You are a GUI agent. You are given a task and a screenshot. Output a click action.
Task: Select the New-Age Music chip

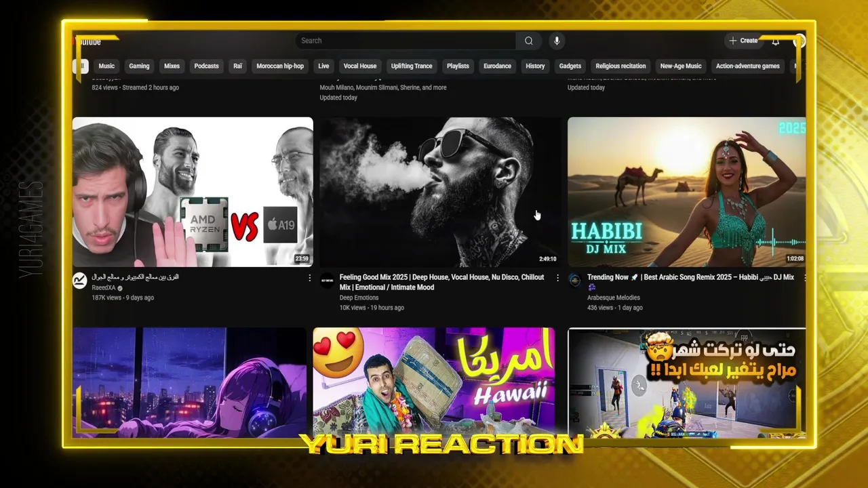click(681, 66)
